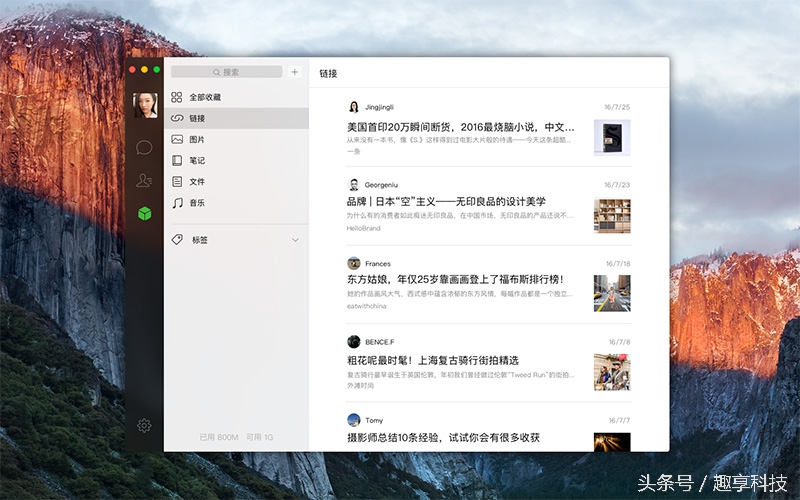Select 音乐 category
The width and height of the screenshot is (800, 500).
237,203
